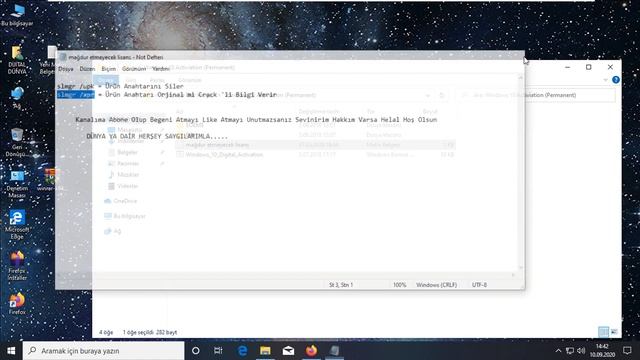Open the volume tray icon
The height and width of the screenshot is (360, 640).
tap(581, 351)
